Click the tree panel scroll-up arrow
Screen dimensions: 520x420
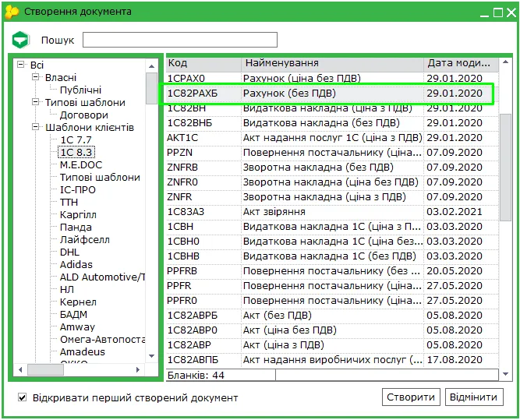point(151,66)
